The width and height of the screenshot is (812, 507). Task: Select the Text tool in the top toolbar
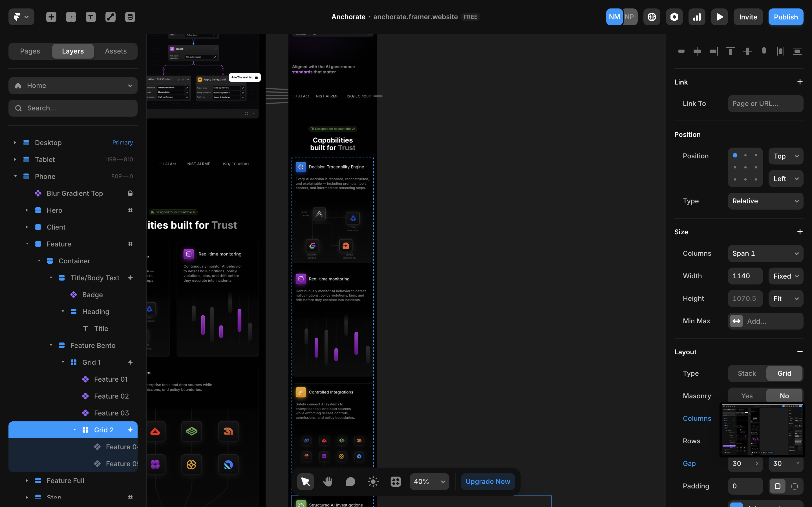pos(91,17)
